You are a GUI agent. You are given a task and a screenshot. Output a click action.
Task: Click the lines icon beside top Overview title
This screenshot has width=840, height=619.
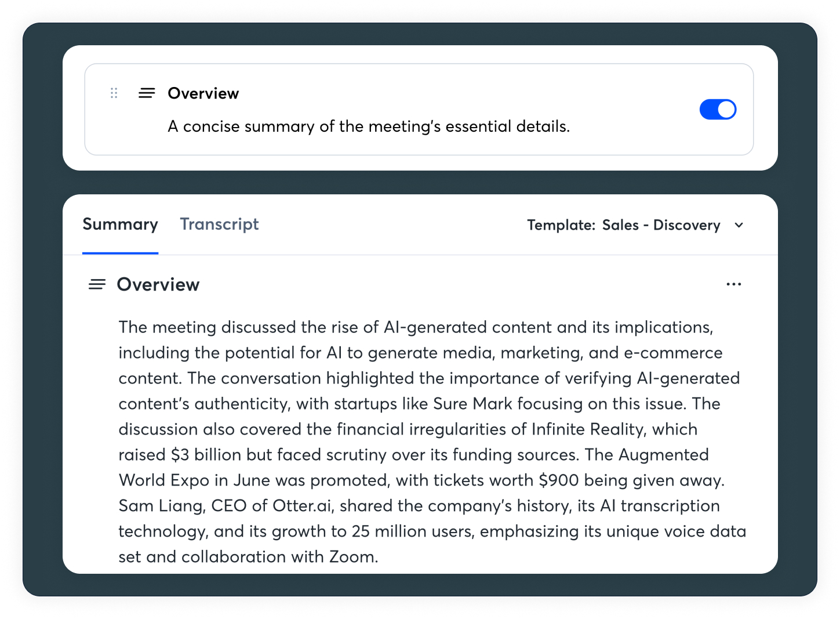tap(147, 93)
